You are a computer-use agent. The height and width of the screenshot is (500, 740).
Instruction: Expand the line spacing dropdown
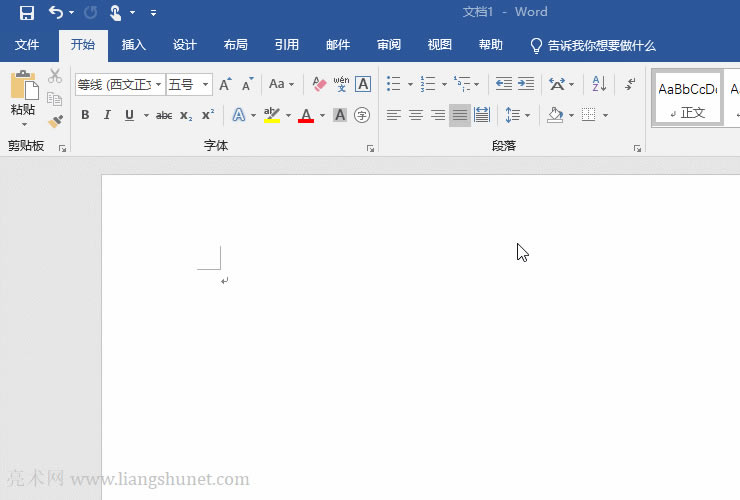(x=527, y=115)
